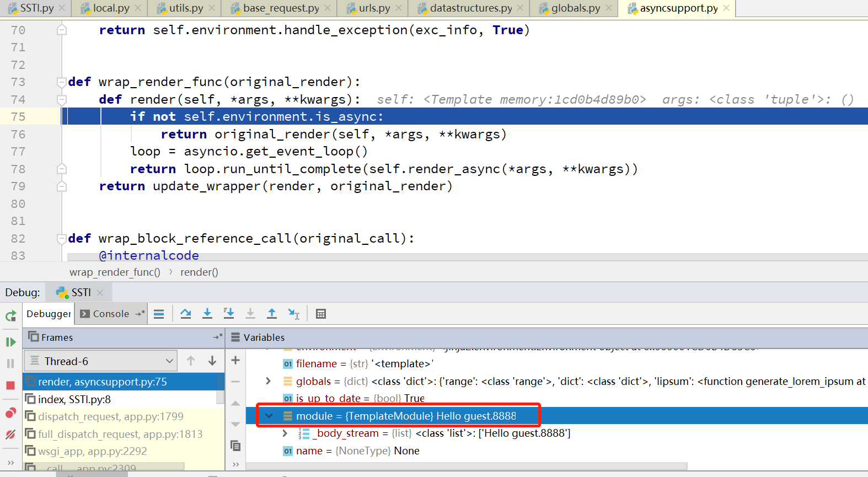This screenshot has height=477, width=868.
Task: Select the filename variable row
Action: coord(557,364)
